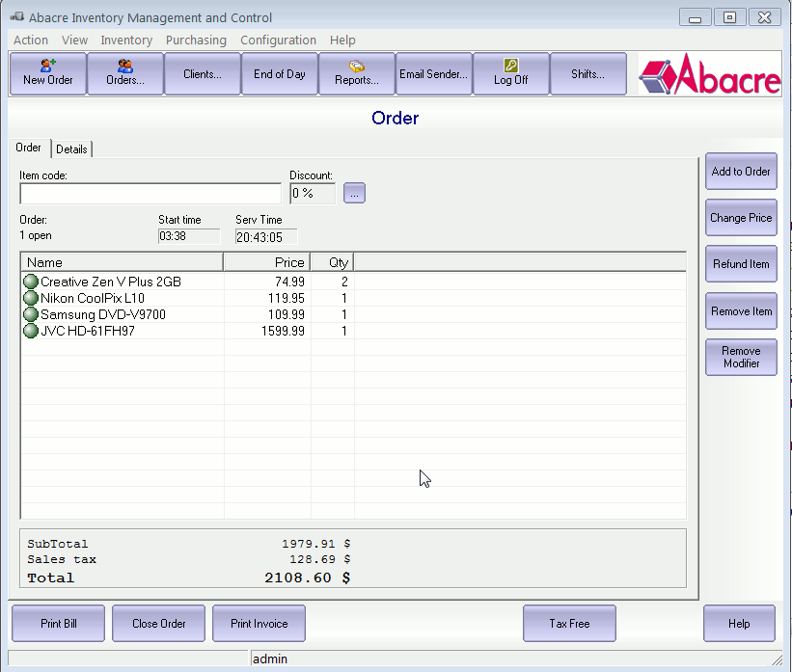Click the price 1599.99
Screen dimensions: 792x672
[x=283, y=331]
